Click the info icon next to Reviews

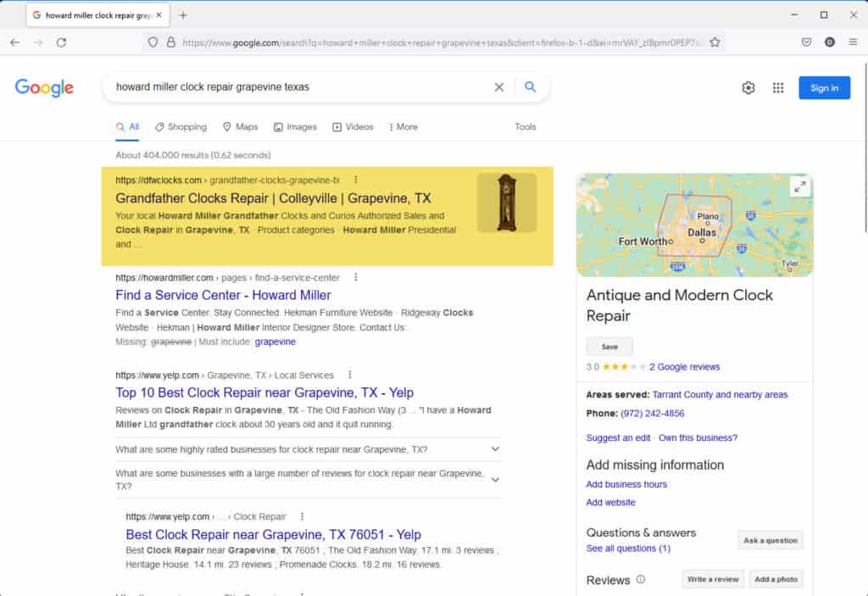tap(641, 579)
